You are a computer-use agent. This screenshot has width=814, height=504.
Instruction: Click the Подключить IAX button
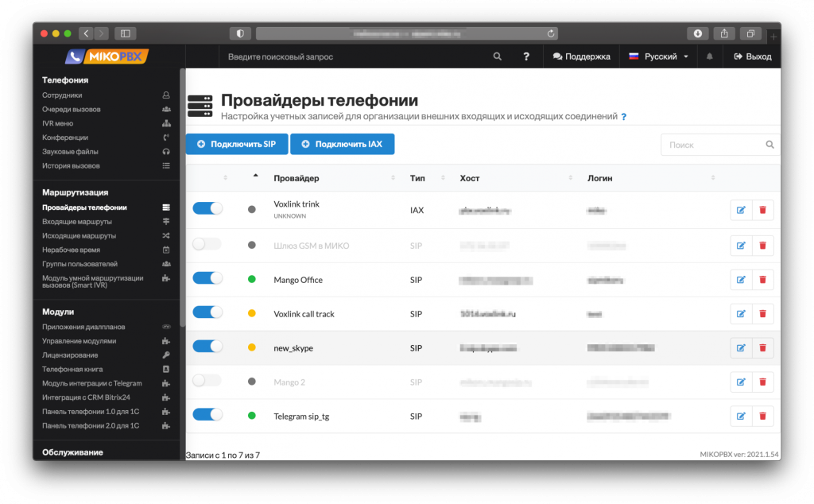(342, 144)
